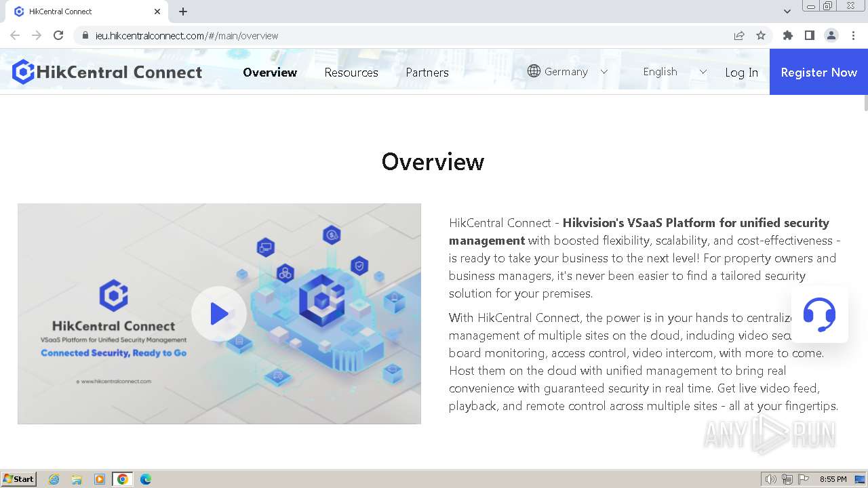Click the Overview page heading
The width and height of the screenshot is (868, 488).
click(433, 161)
